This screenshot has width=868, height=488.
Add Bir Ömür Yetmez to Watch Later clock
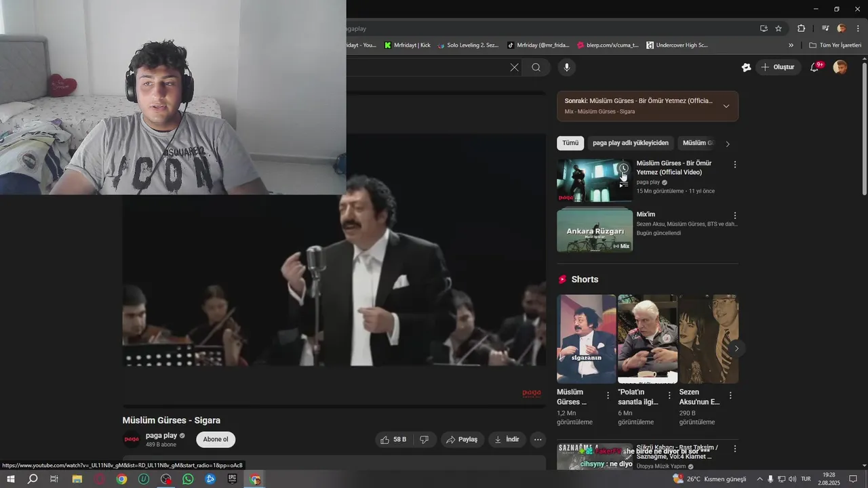(x=623, y=168)
